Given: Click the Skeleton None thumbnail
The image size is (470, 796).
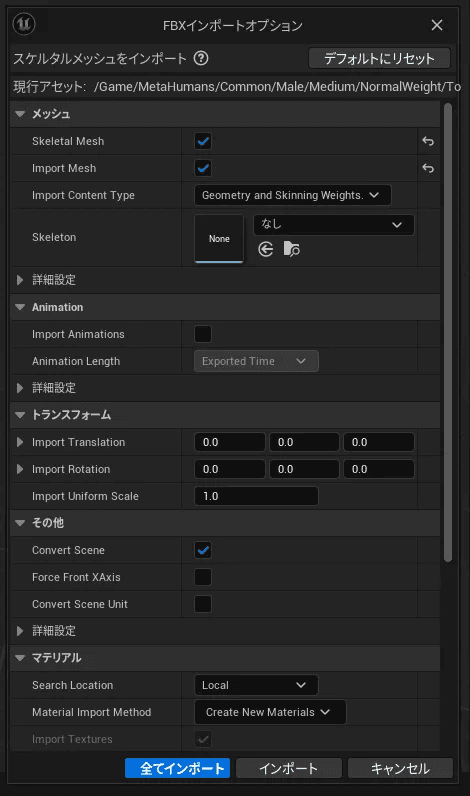Looking at the screenshot, I should tap(219, 239).
